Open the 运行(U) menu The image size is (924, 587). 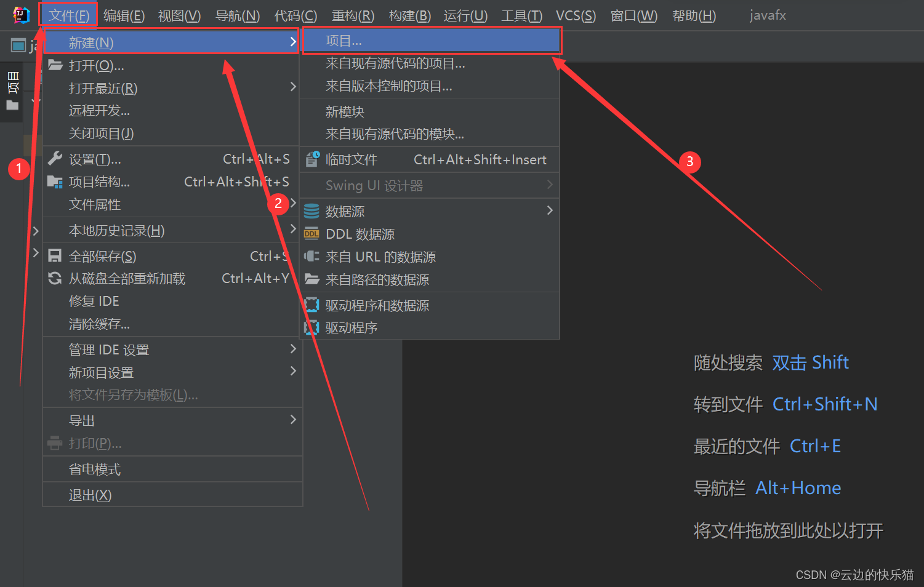(x=466, y=15)
